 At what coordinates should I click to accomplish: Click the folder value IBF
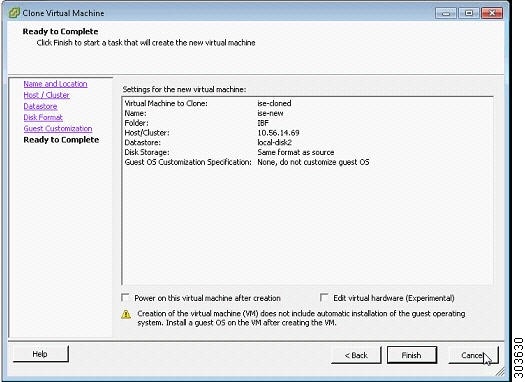[263, 123]
